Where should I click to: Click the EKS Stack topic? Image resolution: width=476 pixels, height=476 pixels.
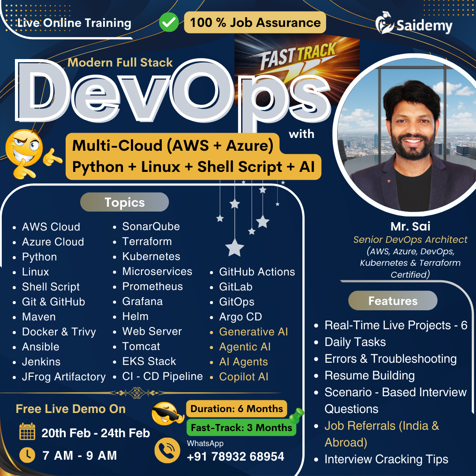tap(149, 361)
